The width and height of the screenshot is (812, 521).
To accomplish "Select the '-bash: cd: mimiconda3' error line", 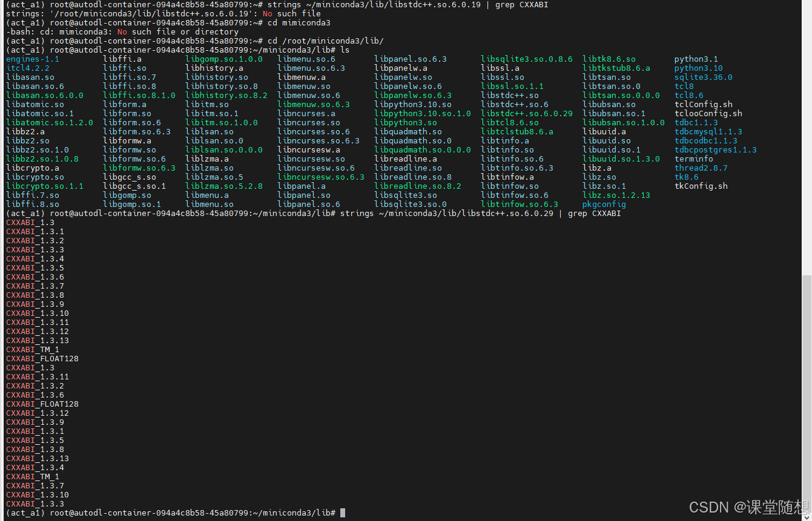I will [x=122, y=32].
